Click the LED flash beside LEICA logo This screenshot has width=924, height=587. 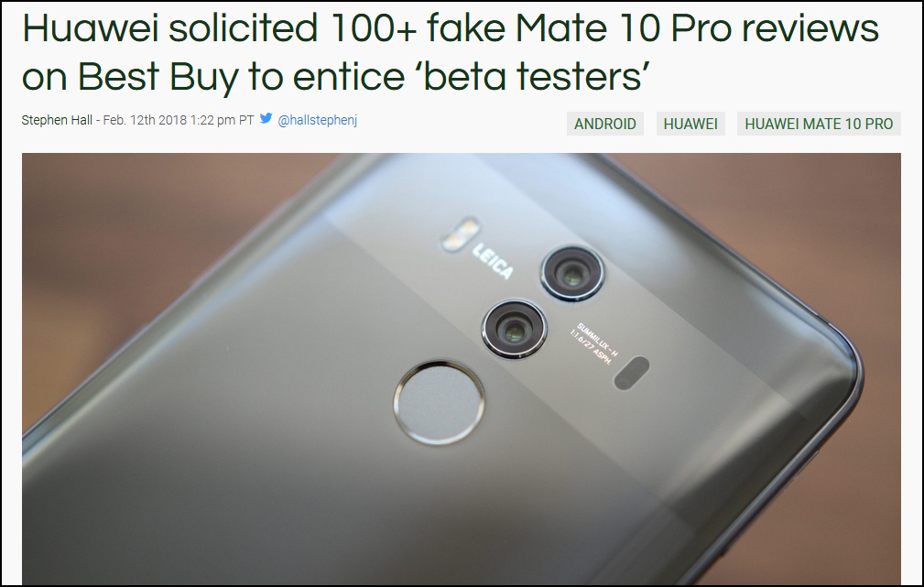(x=461, y=235)
